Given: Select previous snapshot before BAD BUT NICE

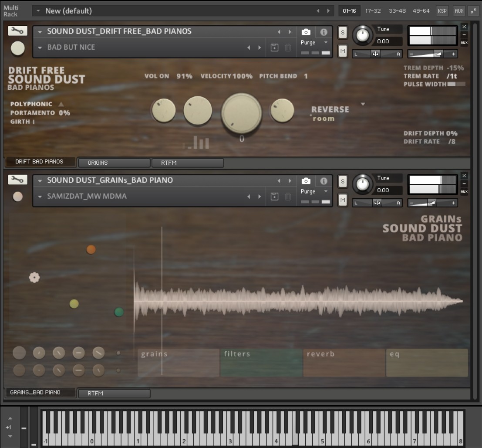Looking at the screenshot, I should (x=249, y=48).
